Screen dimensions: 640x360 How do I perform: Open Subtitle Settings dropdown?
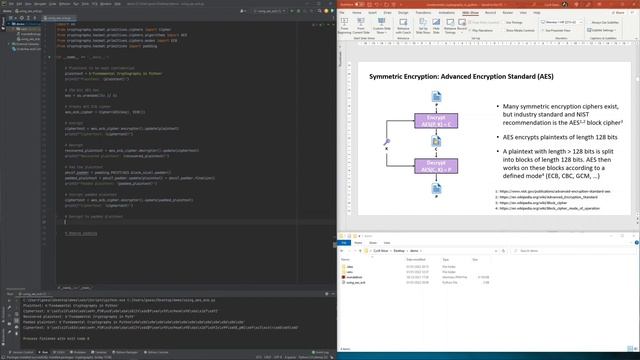point(602,30)
